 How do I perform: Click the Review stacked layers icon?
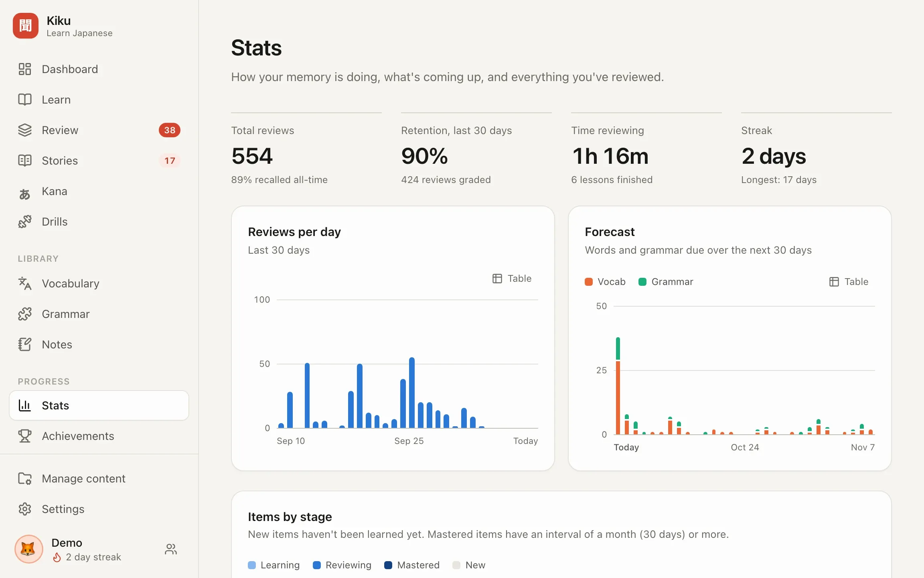pyautogui.click(x=25, y=130)
